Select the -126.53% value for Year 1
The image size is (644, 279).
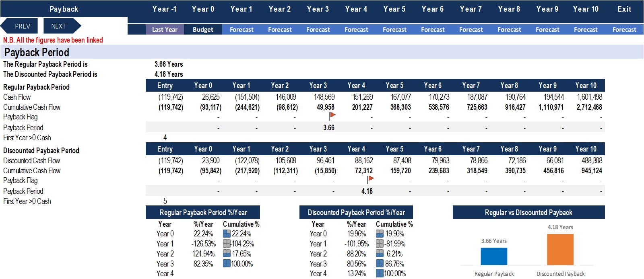click(203, 244)
